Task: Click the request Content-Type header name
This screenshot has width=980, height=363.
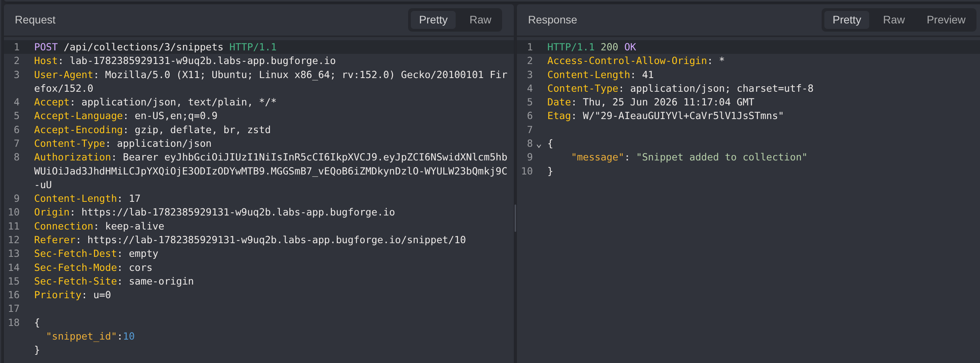Action: 69,144
